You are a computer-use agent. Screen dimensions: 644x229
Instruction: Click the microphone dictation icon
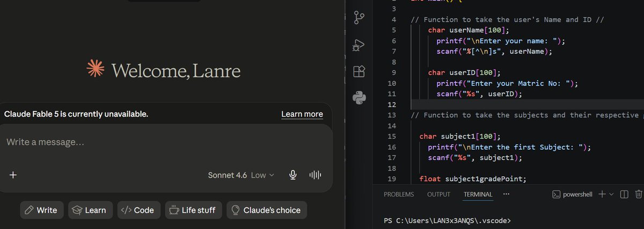pos(293,175)
